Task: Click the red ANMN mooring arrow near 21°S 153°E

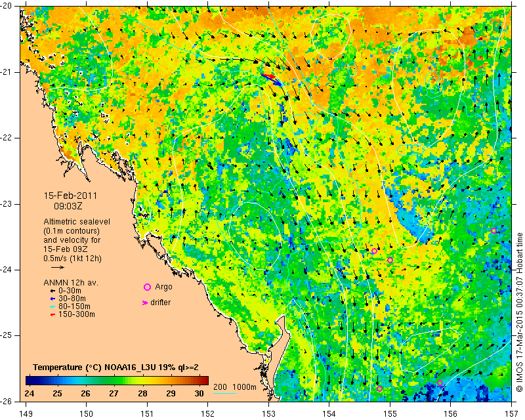Action: [268, 76]
